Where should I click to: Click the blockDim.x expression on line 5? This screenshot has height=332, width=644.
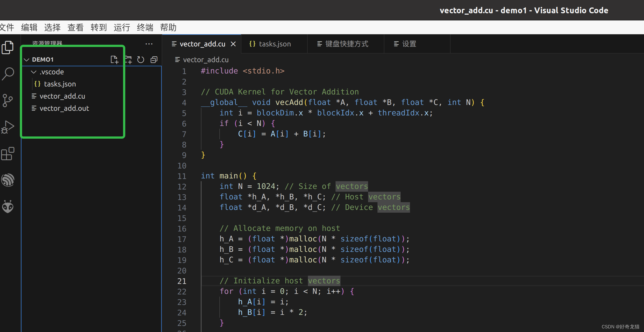coord(280,113)
